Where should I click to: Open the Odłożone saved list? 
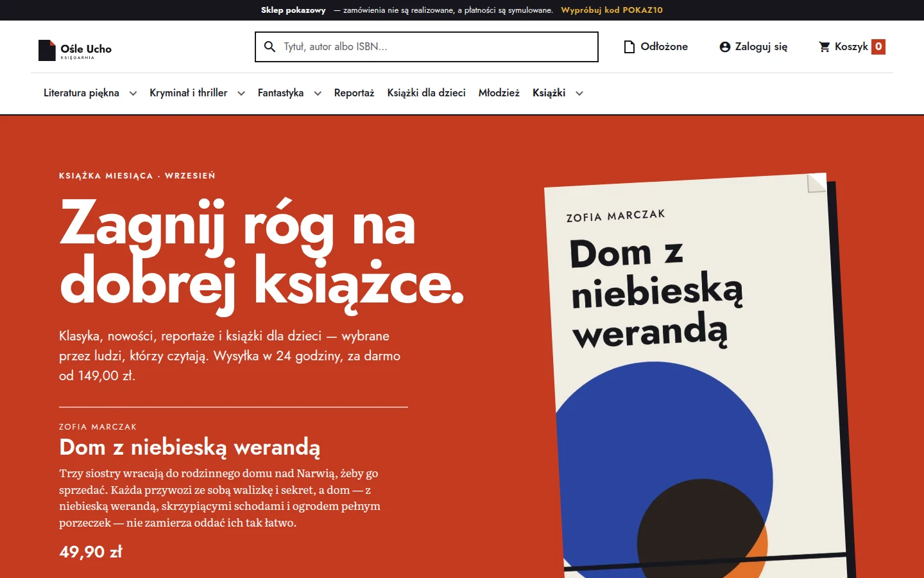click(x=664, y=47)
